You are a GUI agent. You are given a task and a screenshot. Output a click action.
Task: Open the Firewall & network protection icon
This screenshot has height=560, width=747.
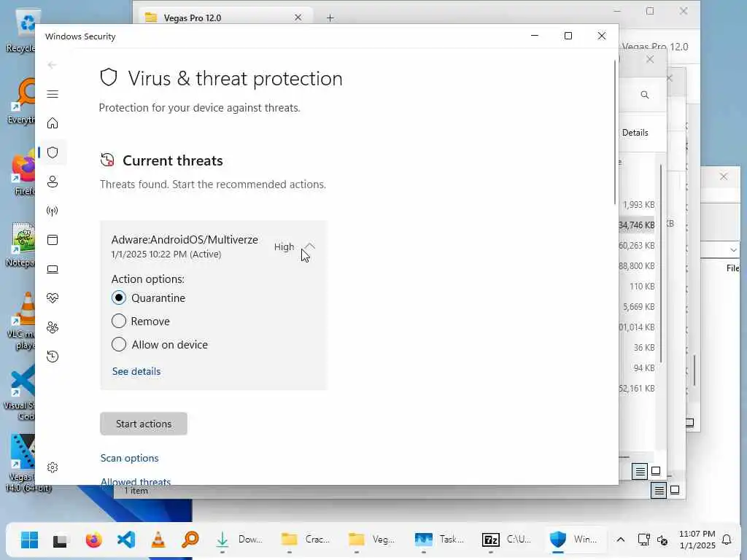point(53,211)
